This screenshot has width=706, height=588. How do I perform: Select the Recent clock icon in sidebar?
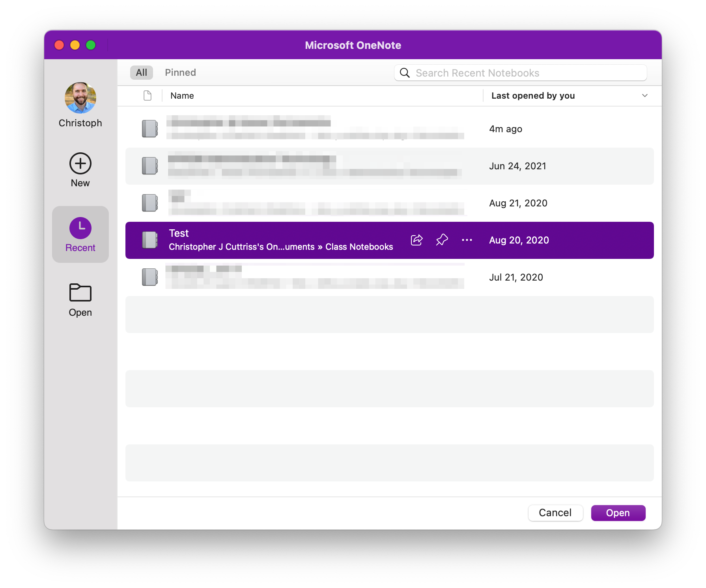80,228
